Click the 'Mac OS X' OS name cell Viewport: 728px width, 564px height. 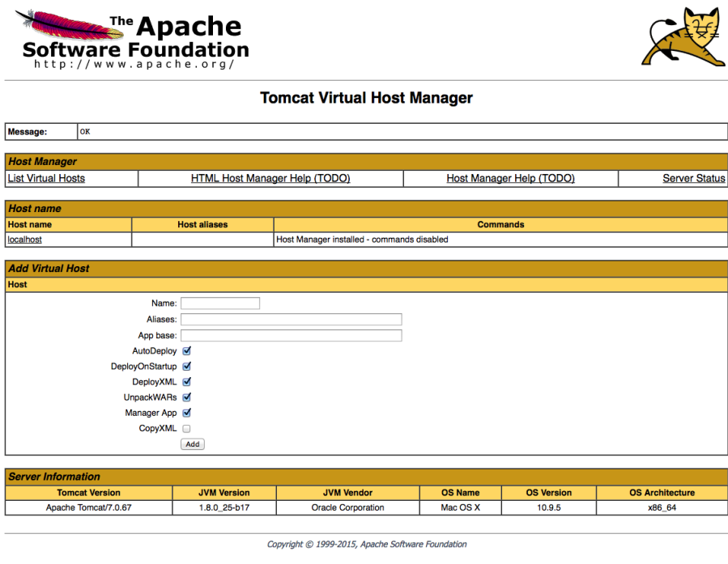click(x=461, y=507)
